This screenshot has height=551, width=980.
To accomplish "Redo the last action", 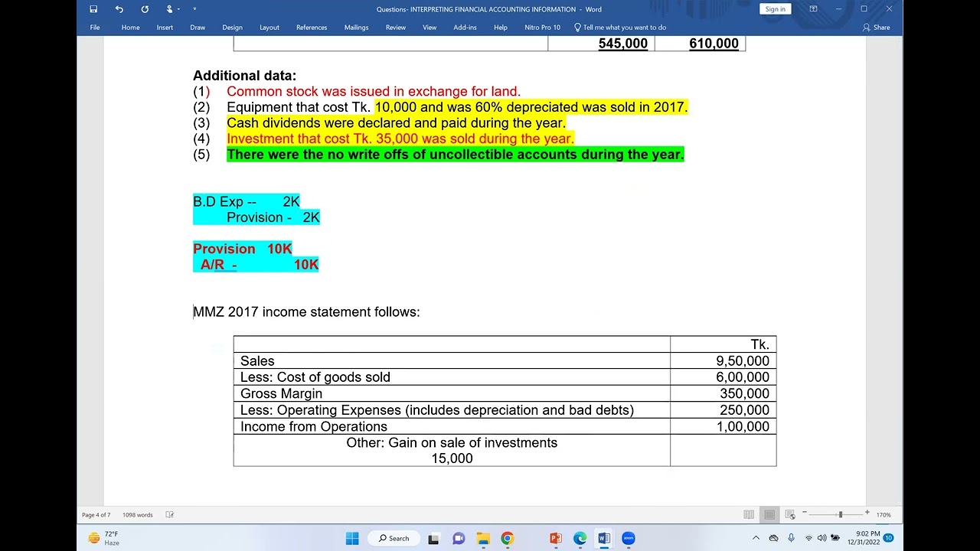I will pyautogui.click(x=145, y=9).
